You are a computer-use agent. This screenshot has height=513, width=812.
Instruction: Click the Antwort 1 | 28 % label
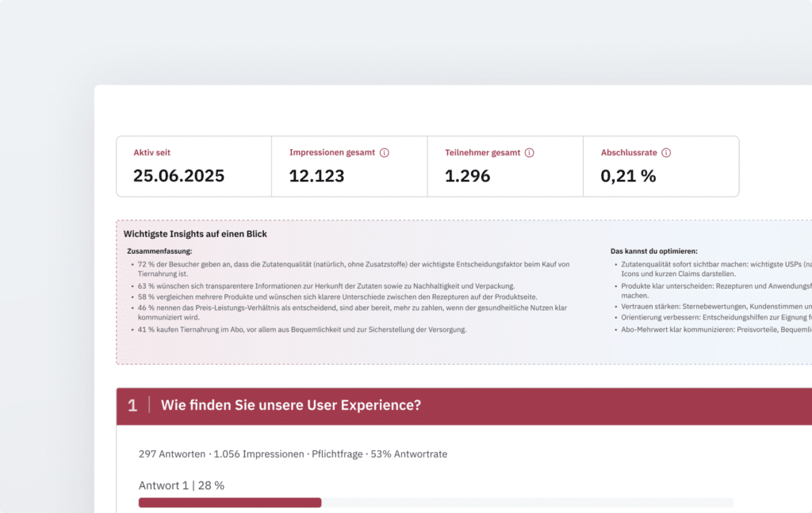(181, 485)
